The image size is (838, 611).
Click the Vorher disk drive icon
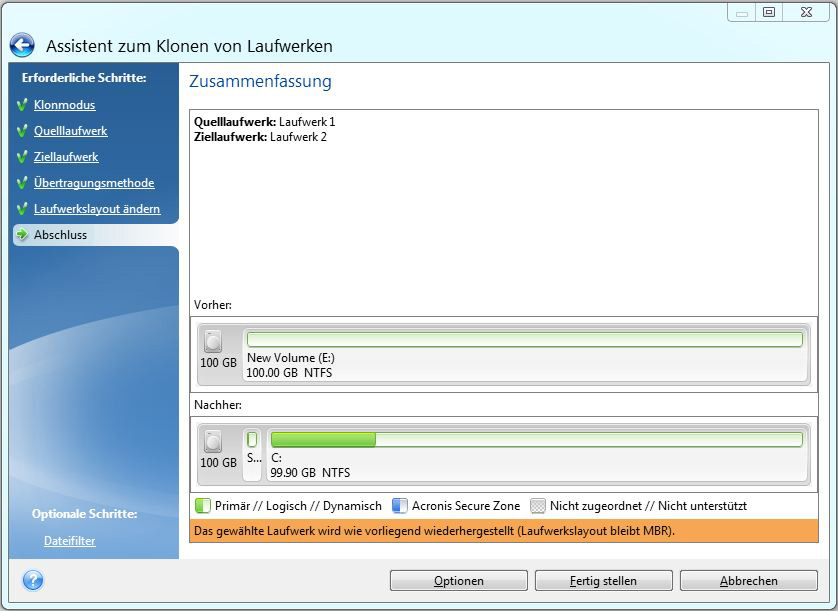pyautogui.click(x=213, y=342)
